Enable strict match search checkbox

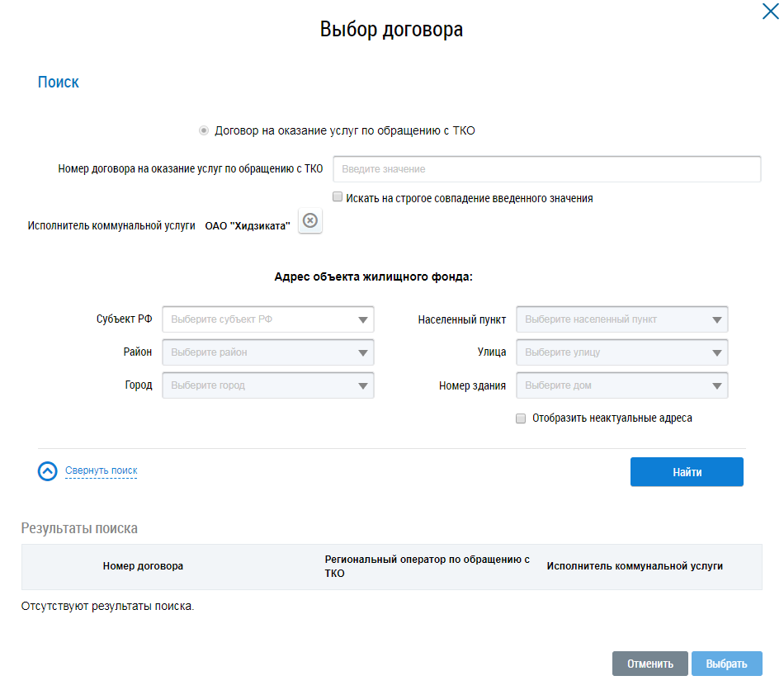[338, 198]
